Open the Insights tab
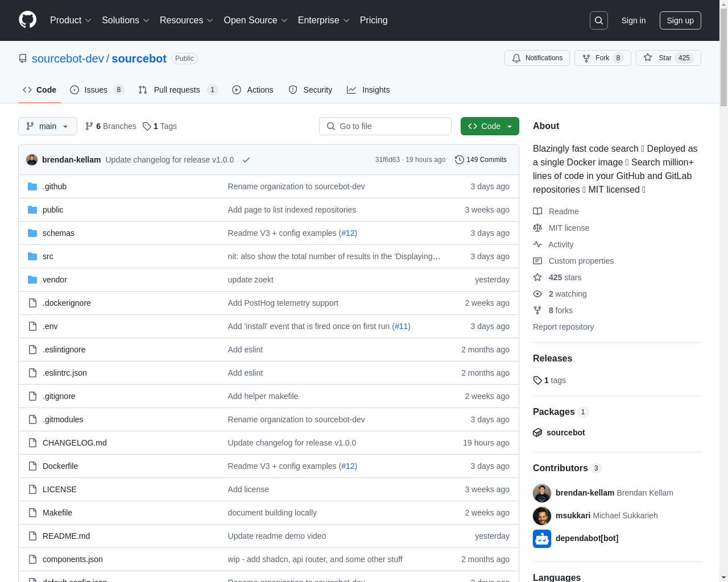 click(369, 90)
